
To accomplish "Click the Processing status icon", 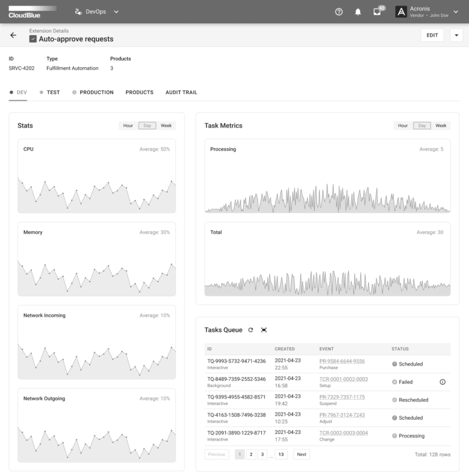I will [394, 436].
